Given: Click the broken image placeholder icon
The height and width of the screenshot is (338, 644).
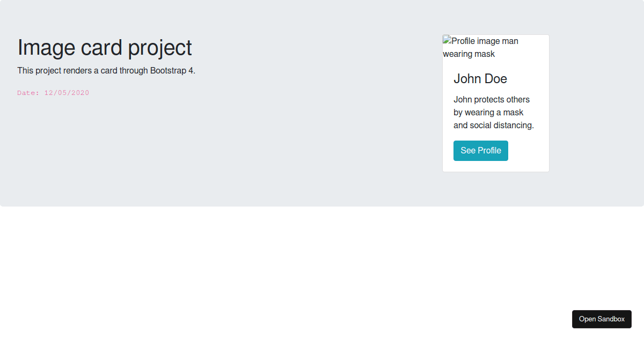Looking at the screenshot, I should pos(447,40).
